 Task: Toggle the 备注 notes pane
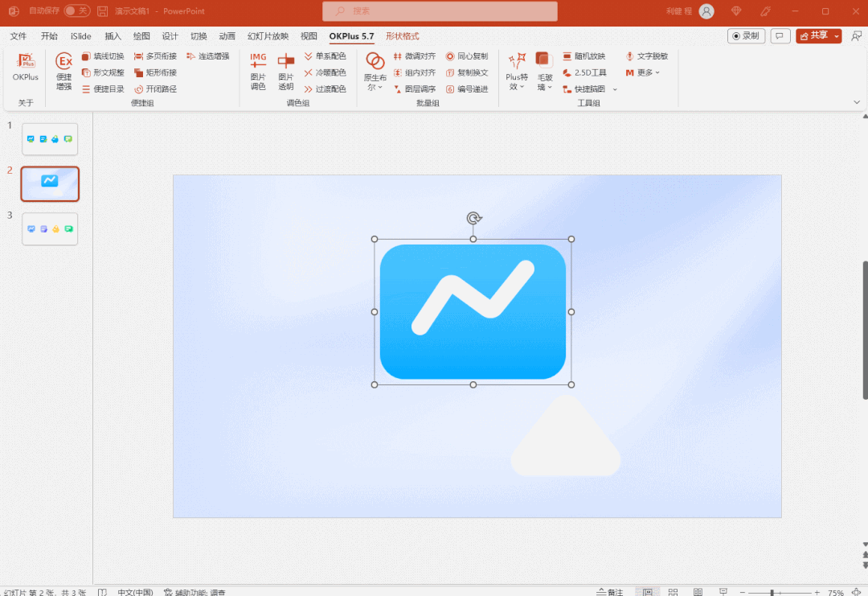pyautogui.click(x=609, y=592)
